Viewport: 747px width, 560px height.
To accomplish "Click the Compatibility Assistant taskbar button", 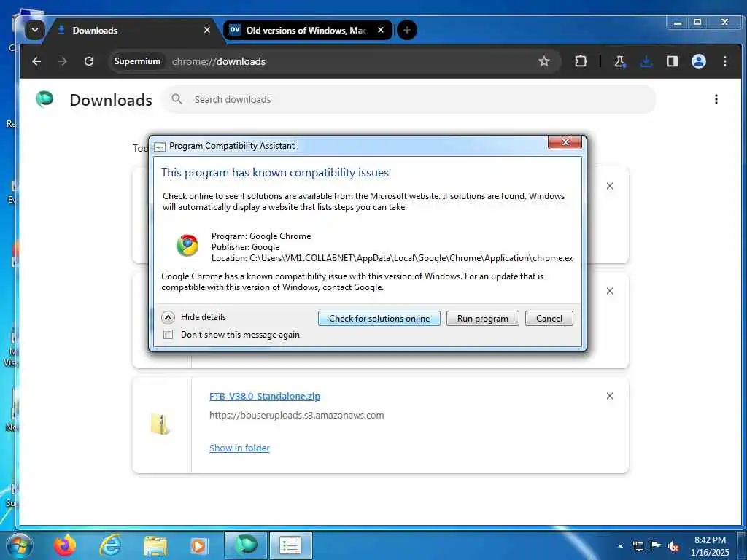I will 291,545.
